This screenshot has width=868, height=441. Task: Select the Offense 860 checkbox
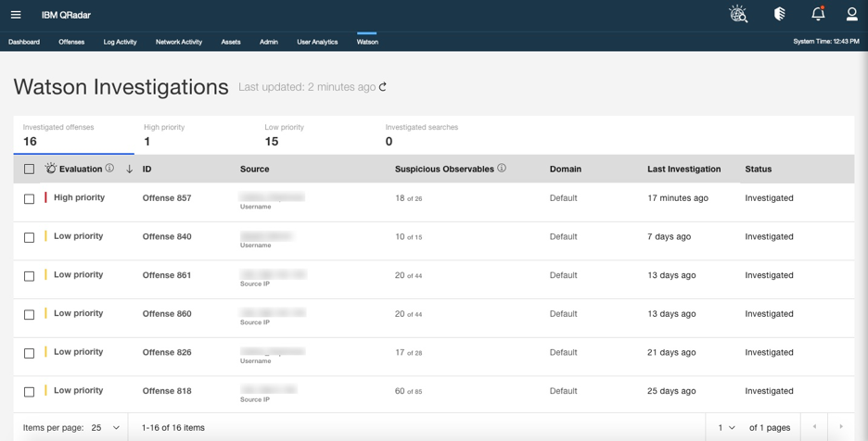coord(30,314)
